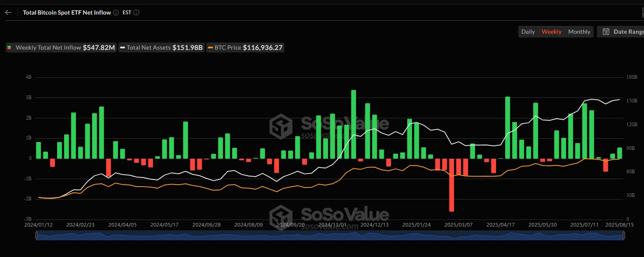Click the orange BTC Price legend marker
The height and width of the screenshot is (257, 644).
[x=210, y=48]
